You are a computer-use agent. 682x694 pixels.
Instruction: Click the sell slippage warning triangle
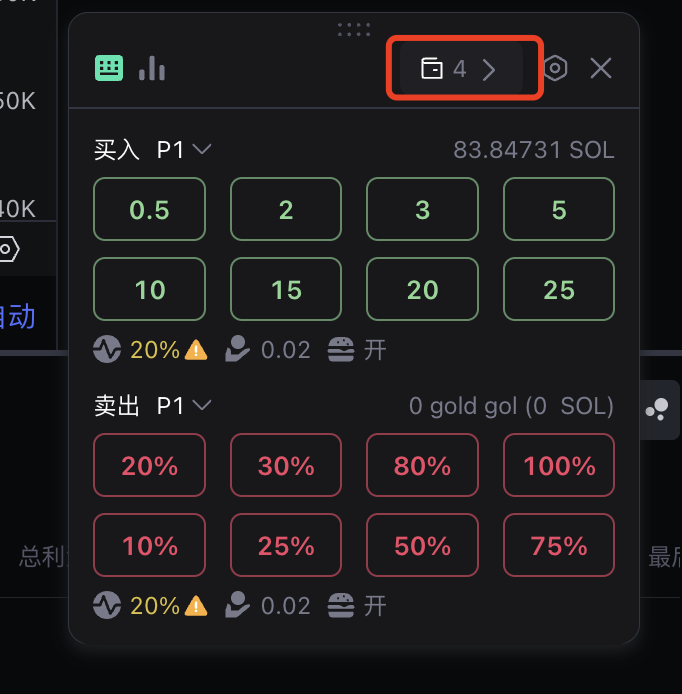point(196,606)
